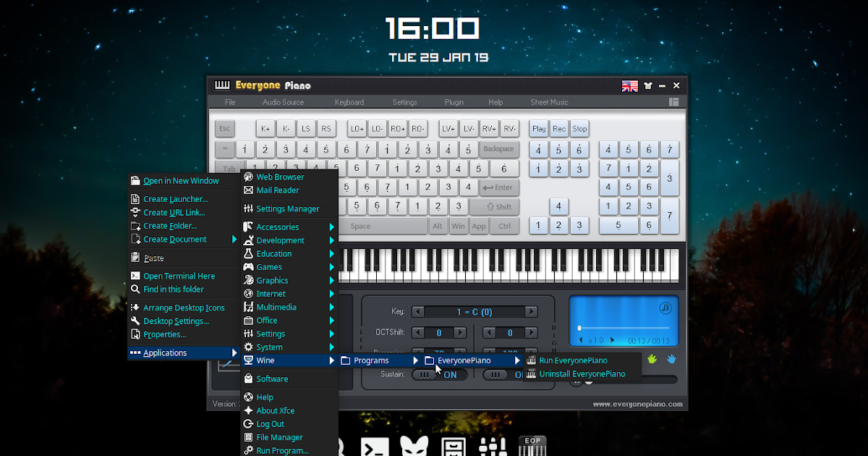Open the fox mask dock icon
This screenshot has width=868, height=456.
[x=415, y=447]
